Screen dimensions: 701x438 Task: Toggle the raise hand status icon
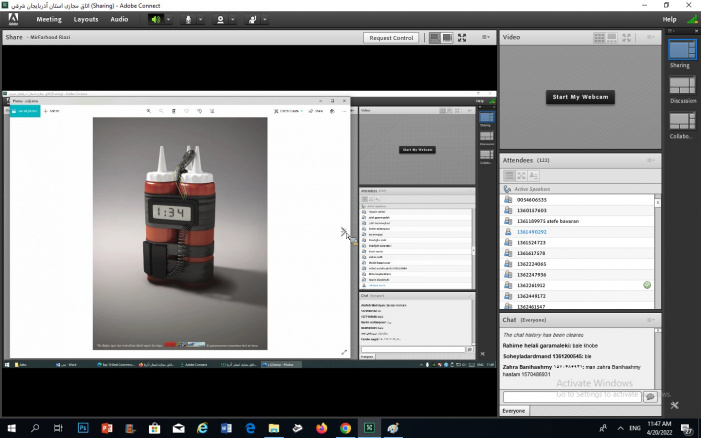point(252,19)
